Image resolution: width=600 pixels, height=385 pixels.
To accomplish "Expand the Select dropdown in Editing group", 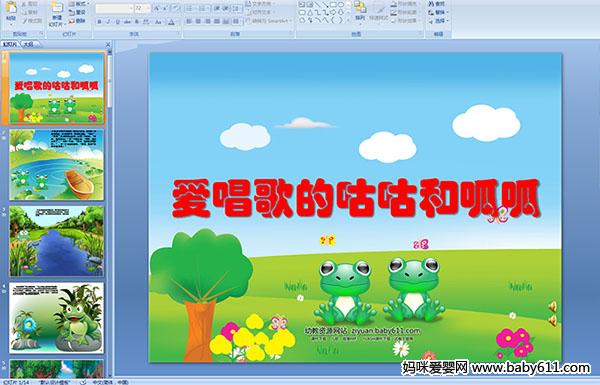I will (x=439, y=21).
